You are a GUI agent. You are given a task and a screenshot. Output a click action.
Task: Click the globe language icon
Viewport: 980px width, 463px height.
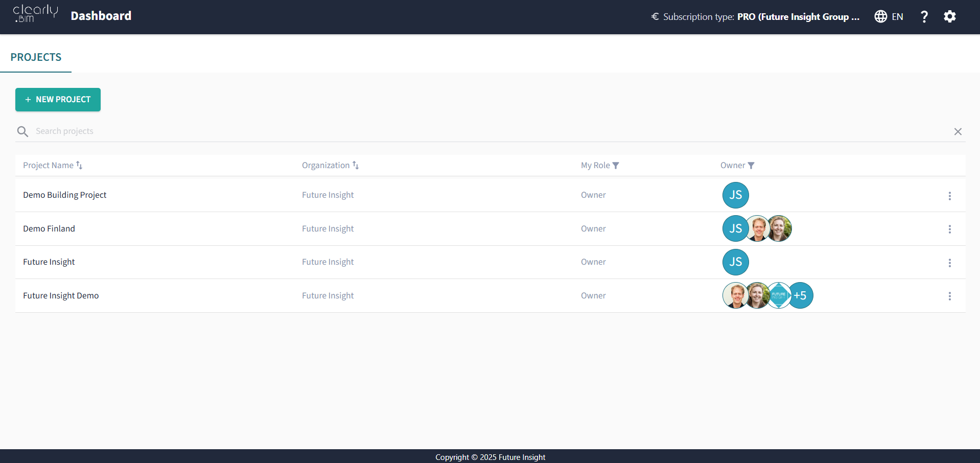pos(880,16)
